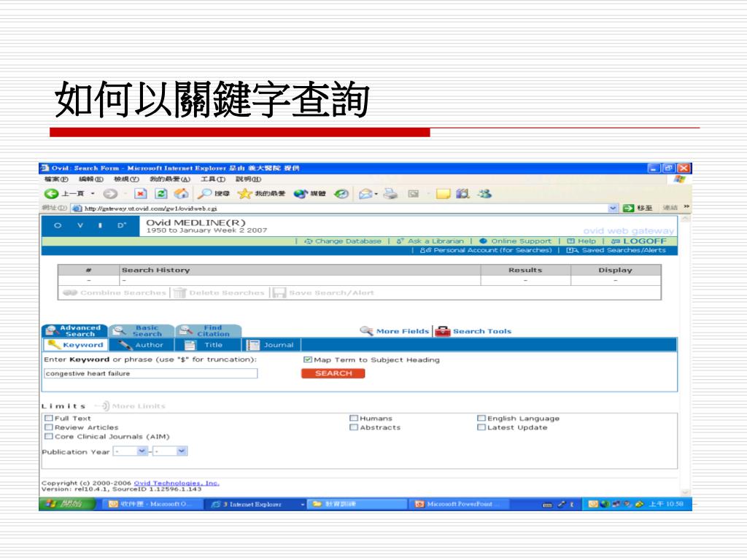Image resolution: width=747 pixels, height=560 pixels.
Task: Enable Latest Update limit checkbox
Action: click(481, 427)
